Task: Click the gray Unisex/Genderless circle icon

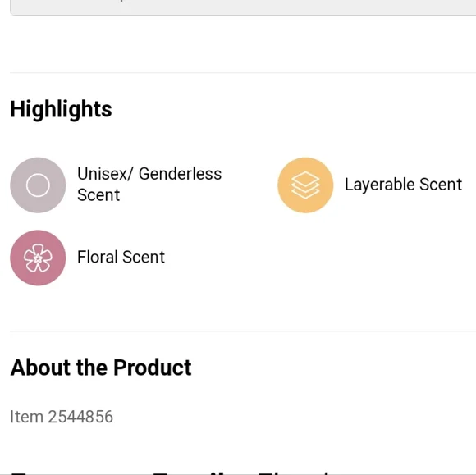Action: pyautogui.click(x=38, y=185)
